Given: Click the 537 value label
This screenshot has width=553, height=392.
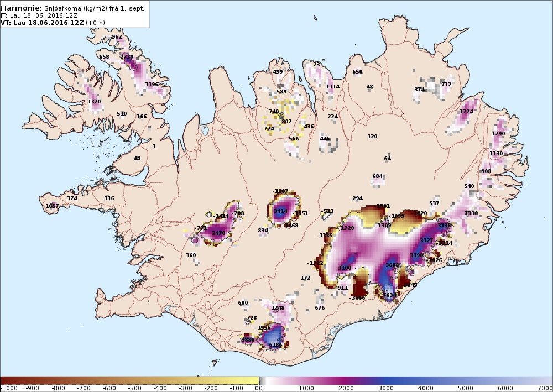Looking at the screenshot, I should (x=434, y=203).
